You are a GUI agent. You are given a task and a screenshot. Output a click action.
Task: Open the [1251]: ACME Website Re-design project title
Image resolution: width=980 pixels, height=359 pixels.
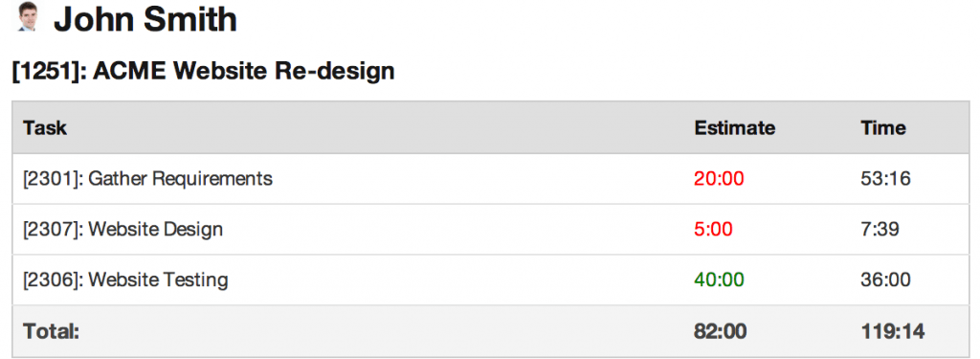(203, 71)
